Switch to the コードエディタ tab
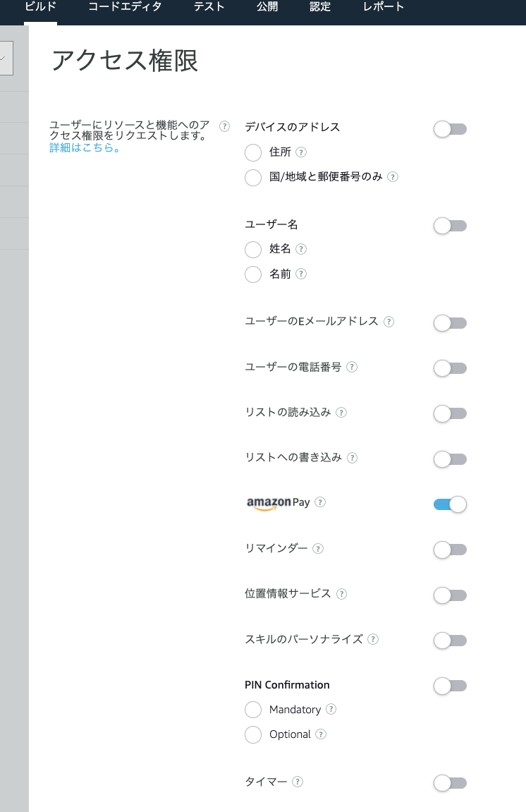This screenshot has height=812, width=526. [125, 7]
